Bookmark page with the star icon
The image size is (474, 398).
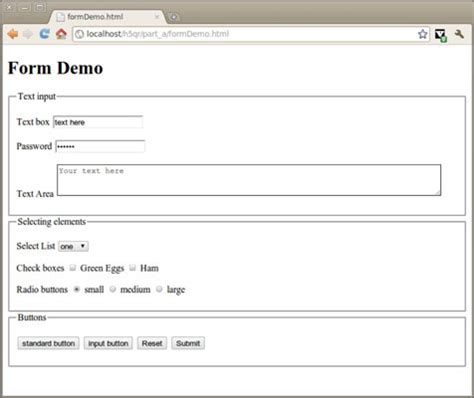(x=423, y=34)
